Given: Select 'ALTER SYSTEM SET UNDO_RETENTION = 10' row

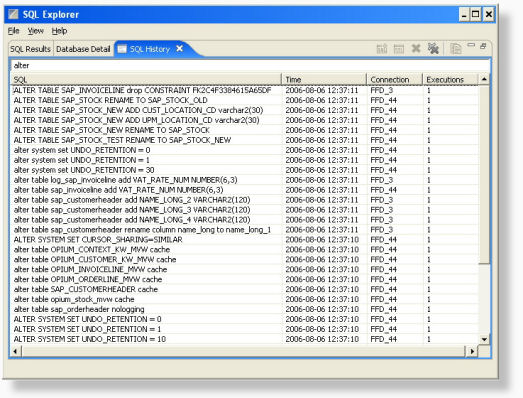Looking at the screenshot, I should [245, 339].
